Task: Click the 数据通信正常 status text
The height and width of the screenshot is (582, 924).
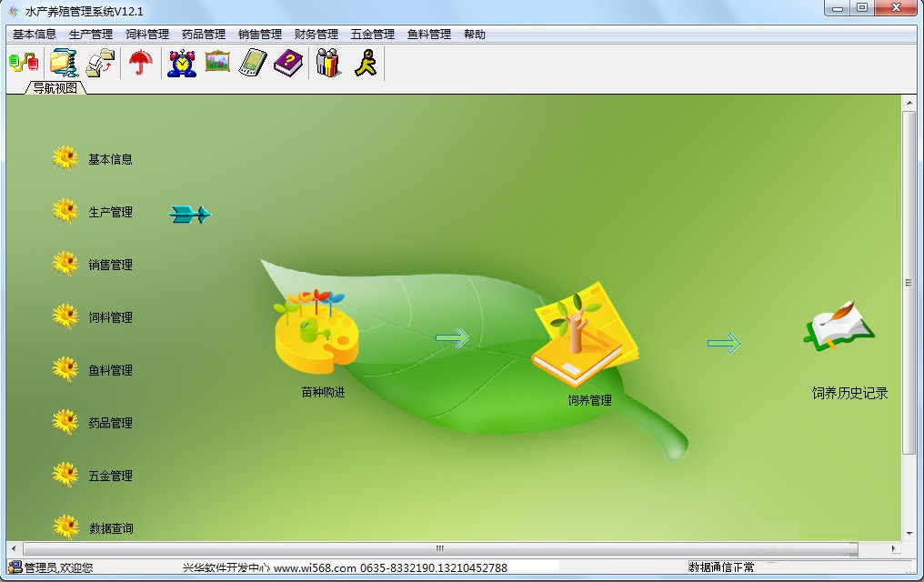Action: 721,567
